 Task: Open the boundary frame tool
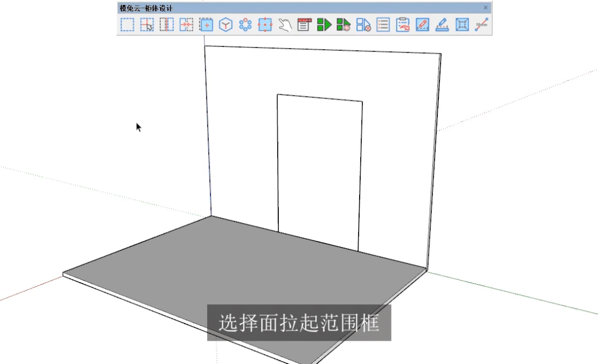[462, 24]
